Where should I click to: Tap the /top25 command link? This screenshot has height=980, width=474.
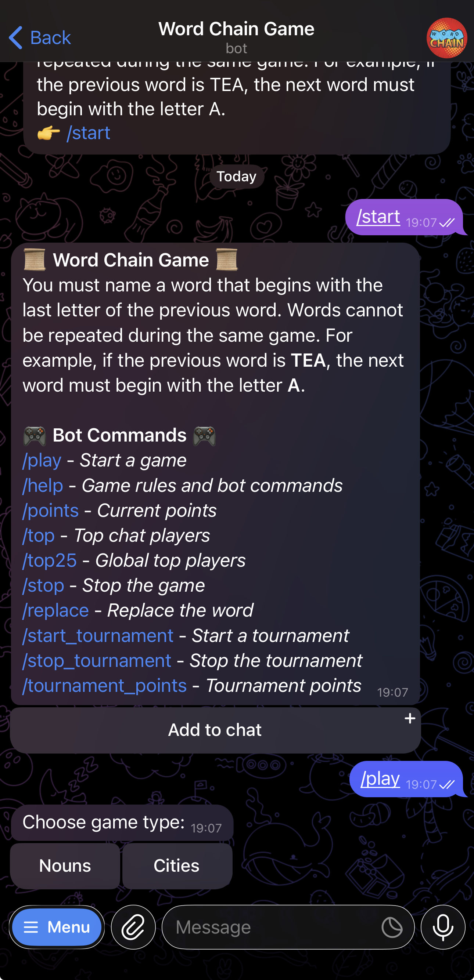(50, 560)
